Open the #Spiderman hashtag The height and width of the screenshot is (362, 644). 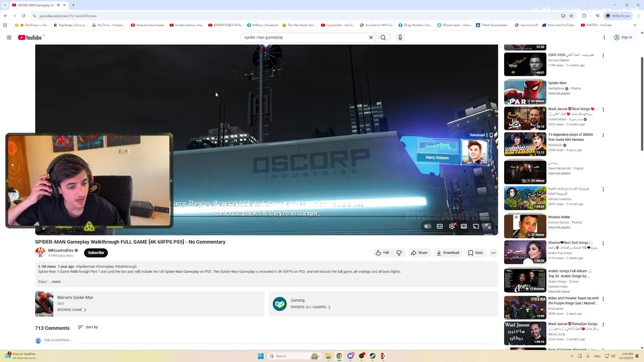pos(86,266)
